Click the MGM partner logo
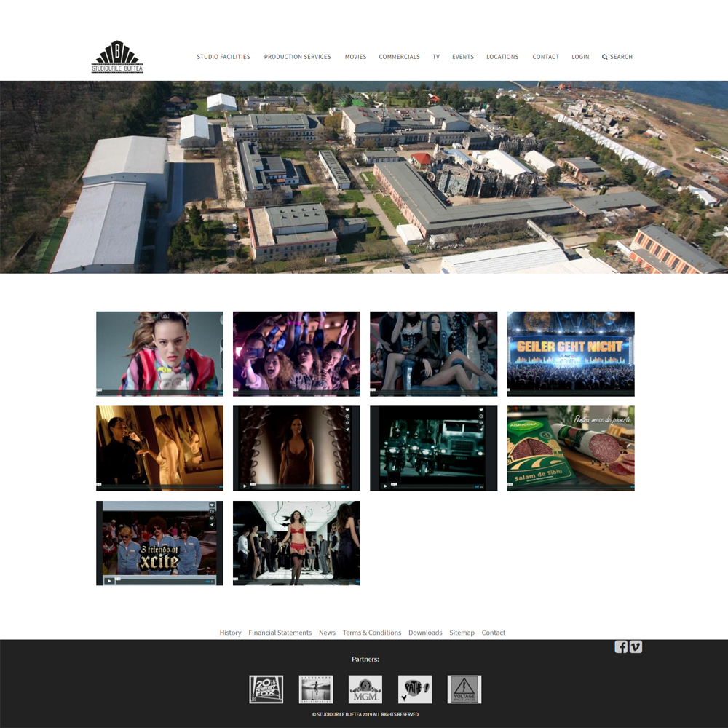This screenshot has width=728, height=728. point(365,689)
